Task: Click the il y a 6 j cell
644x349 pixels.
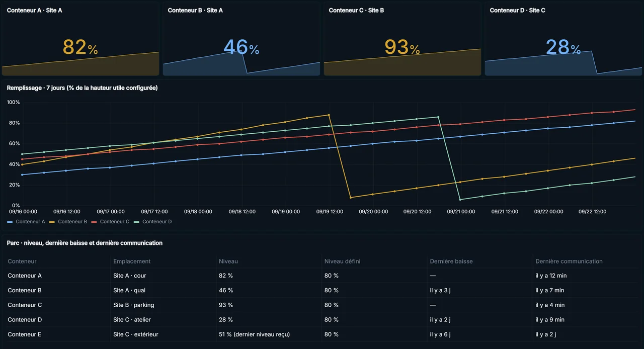Action: [440, 334]
